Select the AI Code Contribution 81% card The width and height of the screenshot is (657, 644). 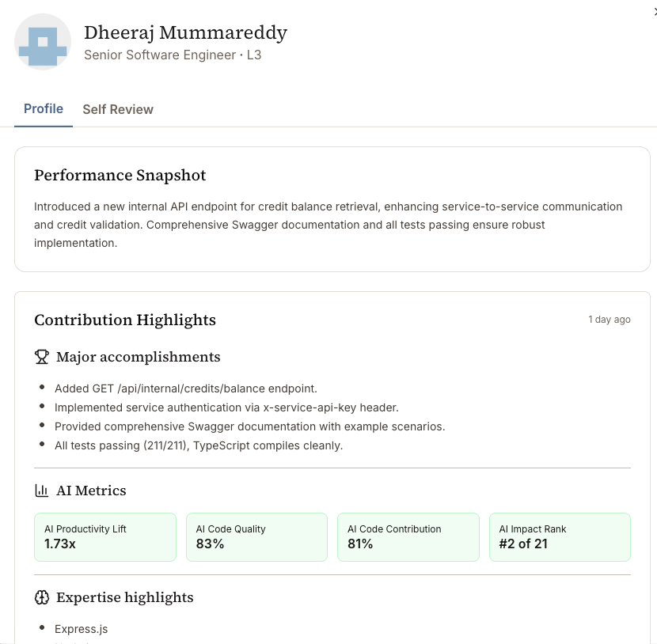click(408, 537)
